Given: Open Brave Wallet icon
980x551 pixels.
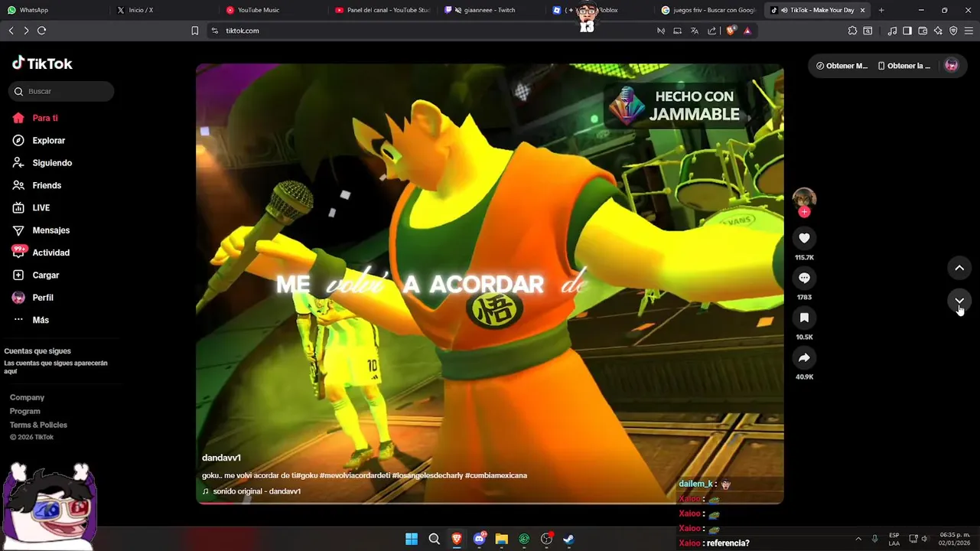Looking at the screenshot, I should tap(923, 31).
